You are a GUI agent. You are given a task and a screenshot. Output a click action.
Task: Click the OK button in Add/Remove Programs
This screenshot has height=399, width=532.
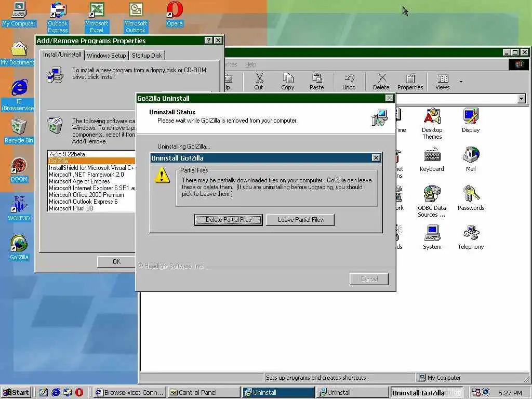[116, 262]
